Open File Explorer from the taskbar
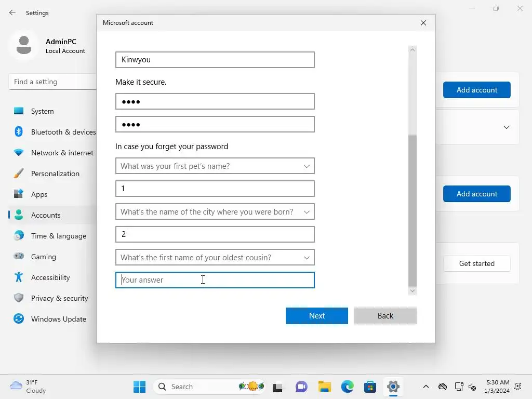Screen dimensions: 532x399 click(x=324, y=387)
